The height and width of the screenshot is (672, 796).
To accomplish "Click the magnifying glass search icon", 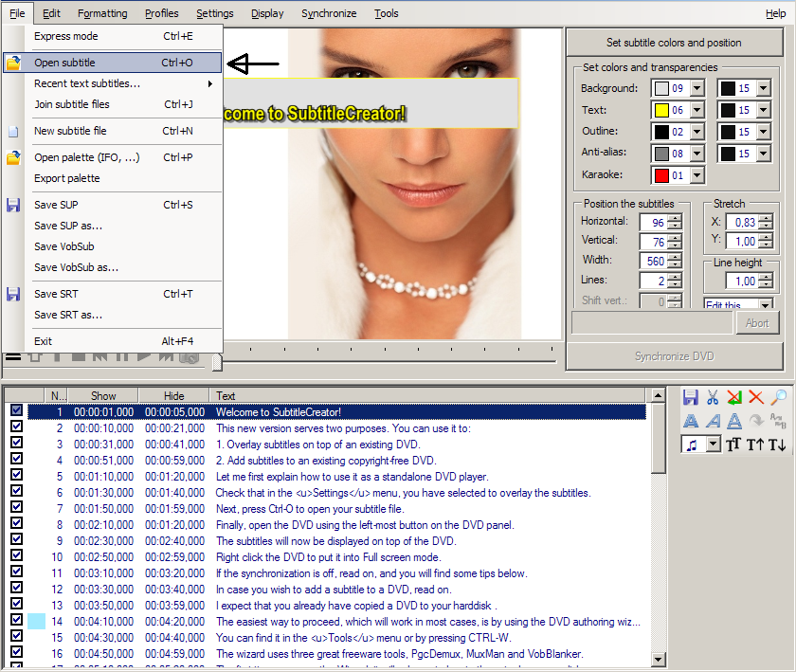I will [x=778, y=397].
